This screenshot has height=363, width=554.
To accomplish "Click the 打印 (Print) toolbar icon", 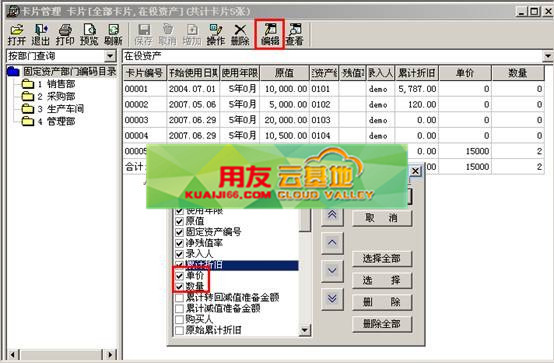I will (65, 35).
